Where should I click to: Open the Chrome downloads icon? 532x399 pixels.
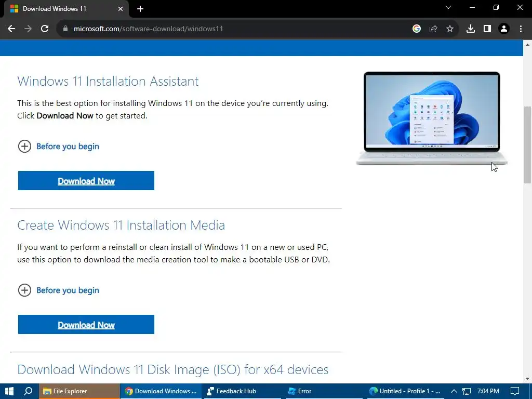click(471, 29)
